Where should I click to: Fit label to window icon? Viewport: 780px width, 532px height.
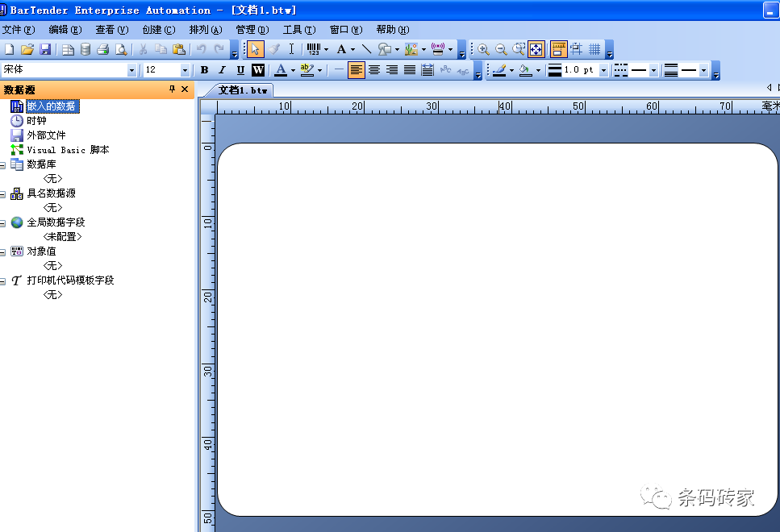click(x=536, y=49)
